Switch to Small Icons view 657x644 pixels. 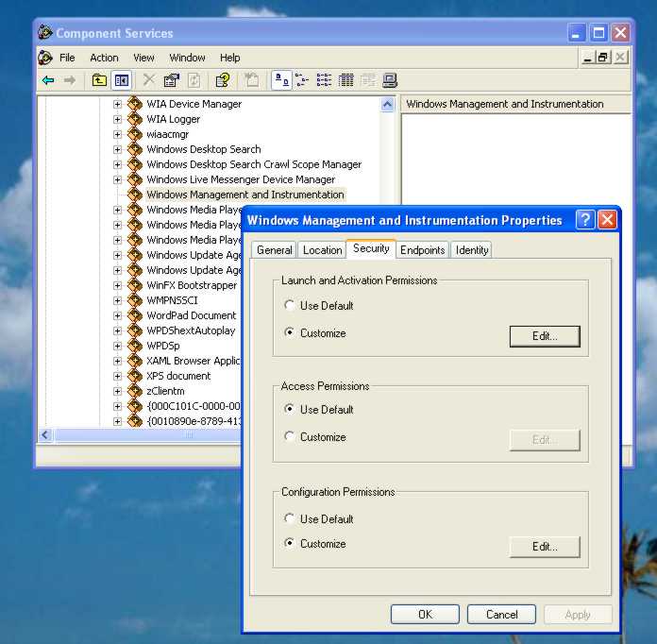coord(302,80)
